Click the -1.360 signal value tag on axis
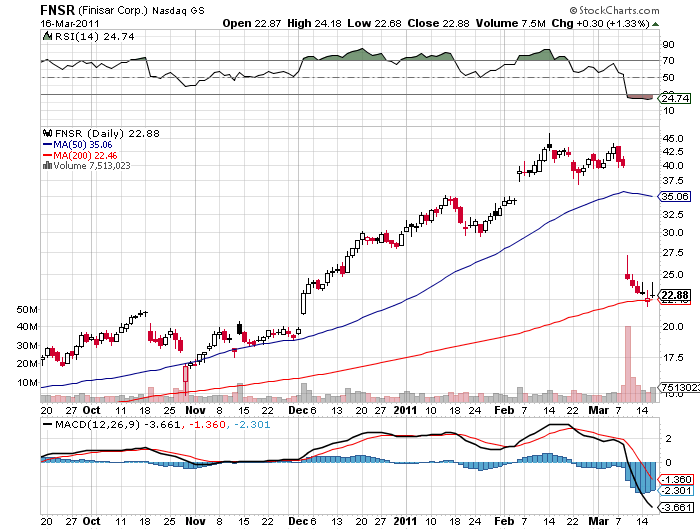This screenshot has height=530, width=700. 676,480
